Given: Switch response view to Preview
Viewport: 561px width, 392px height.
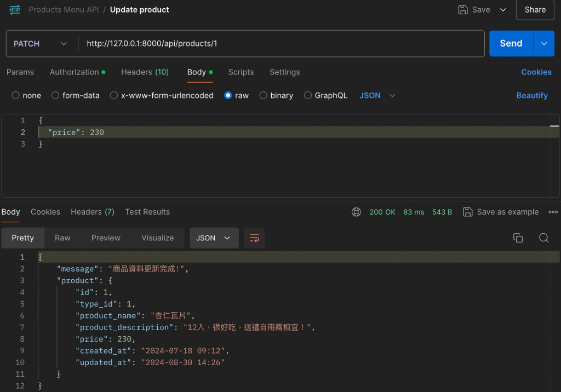Looking at the screenshot, I should click(106, 238).
